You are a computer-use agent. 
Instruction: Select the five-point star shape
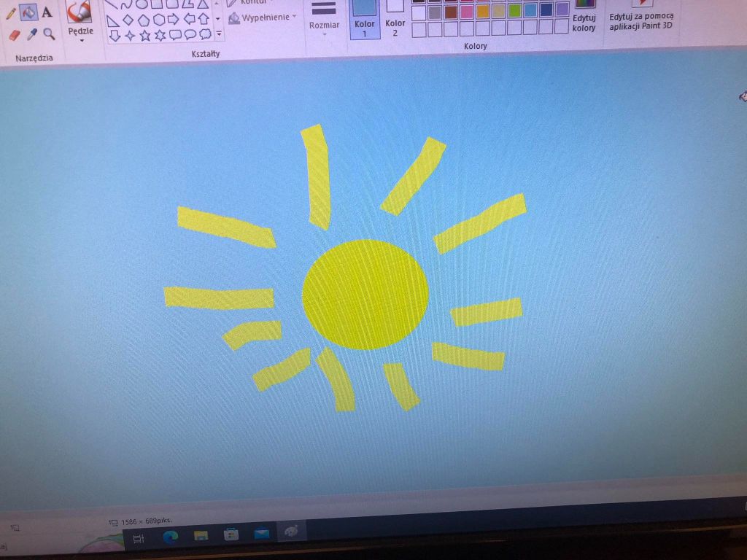click(x=145, y=35)
